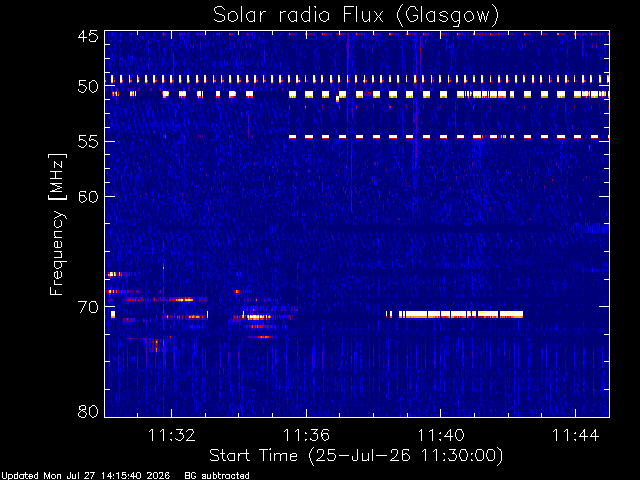Click the BG subtracted note
This screenshot has height=480, width=640.
[x=217, y=476]
